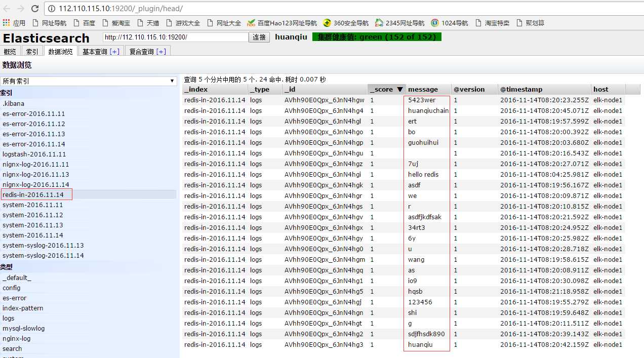644x358 pixels.
Task: Sort by the @timestamp column header
Action: click(x=545, y=89)
